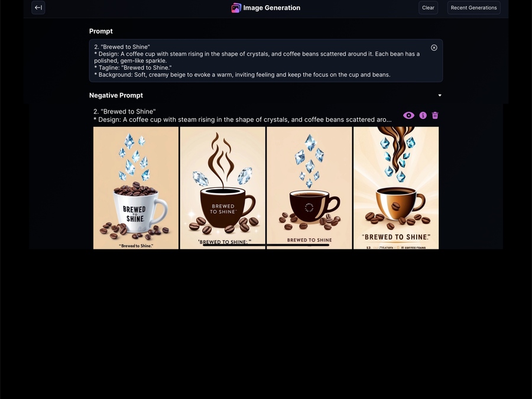Click the Image Generation title
The image size is (532, 399).
(x=272, y=8)
